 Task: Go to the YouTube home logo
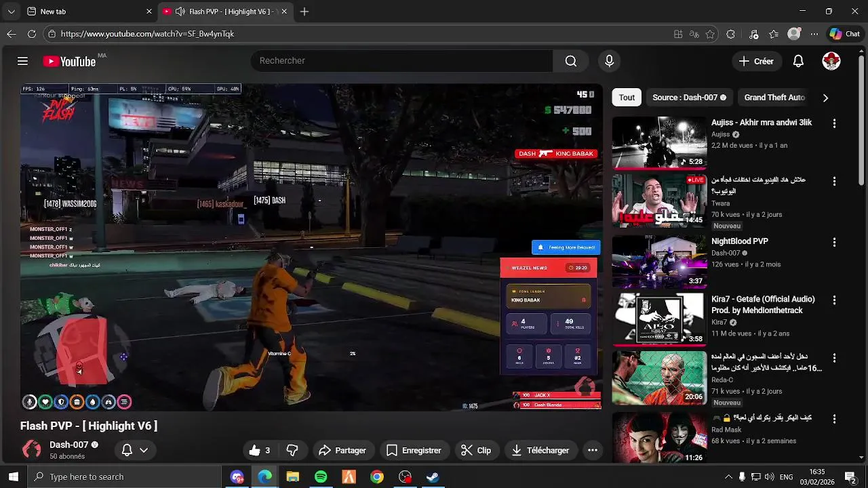69,61
